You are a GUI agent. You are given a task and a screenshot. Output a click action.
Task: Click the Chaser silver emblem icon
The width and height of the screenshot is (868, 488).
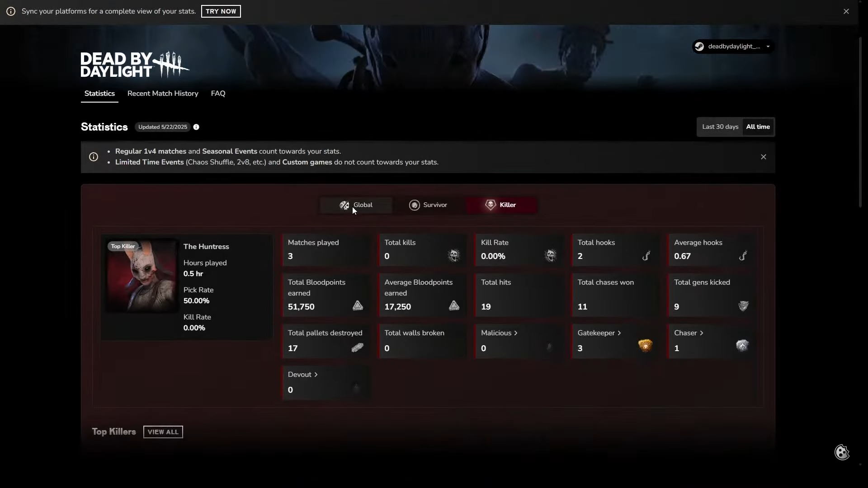point(742,346)
